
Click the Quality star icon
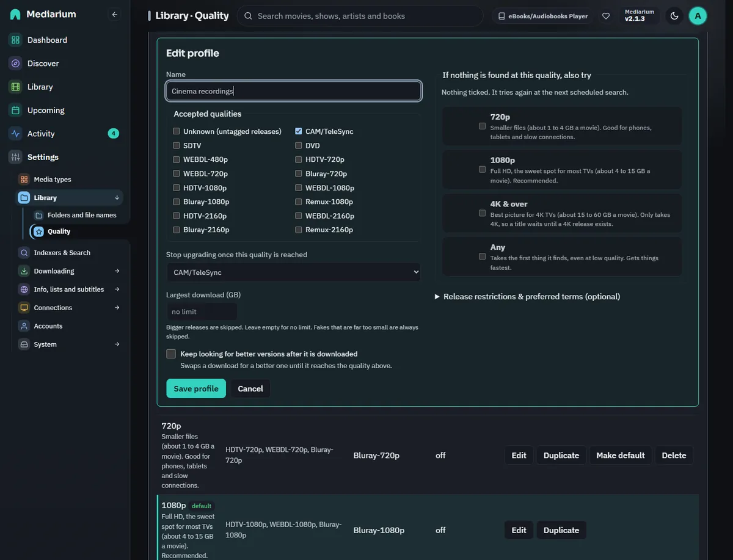38,231
